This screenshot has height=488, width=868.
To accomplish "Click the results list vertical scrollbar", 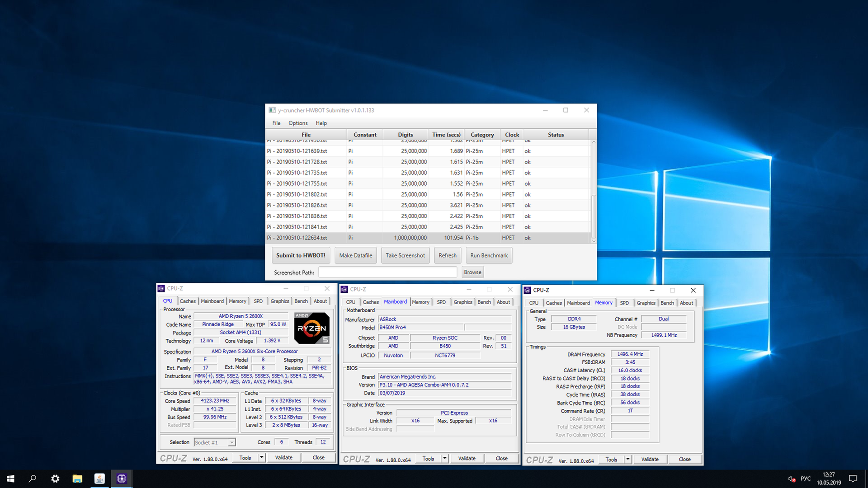I will coord(594,216).
